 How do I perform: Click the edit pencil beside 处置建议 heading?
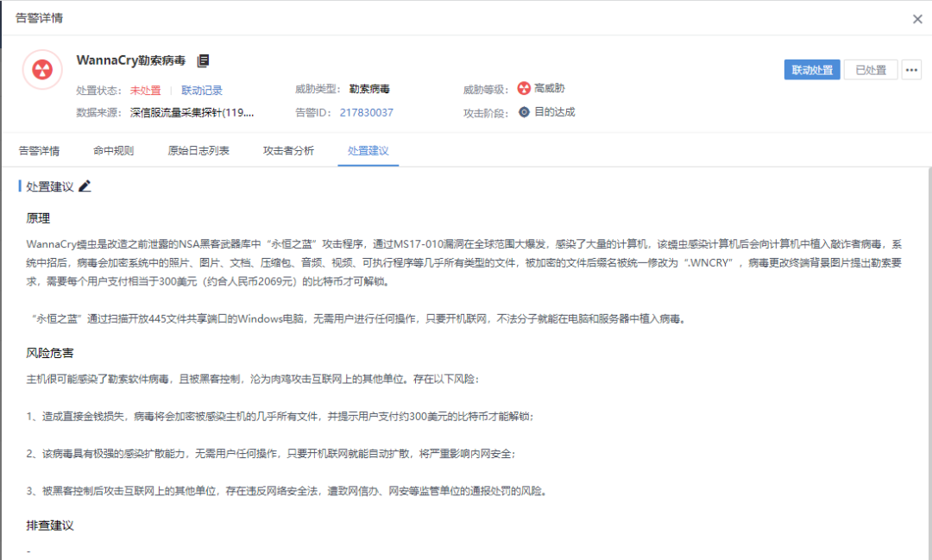85,186
